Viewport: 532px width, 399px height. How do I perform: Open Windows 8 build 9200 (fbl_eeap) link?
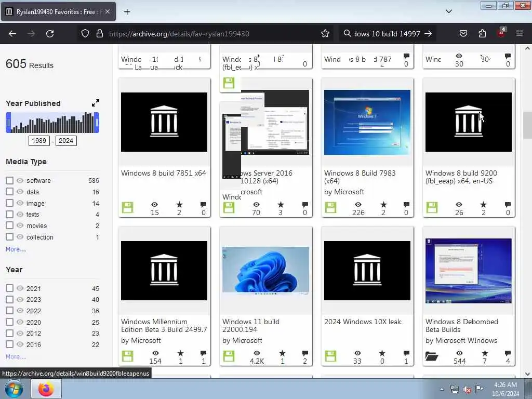(461, 177)
